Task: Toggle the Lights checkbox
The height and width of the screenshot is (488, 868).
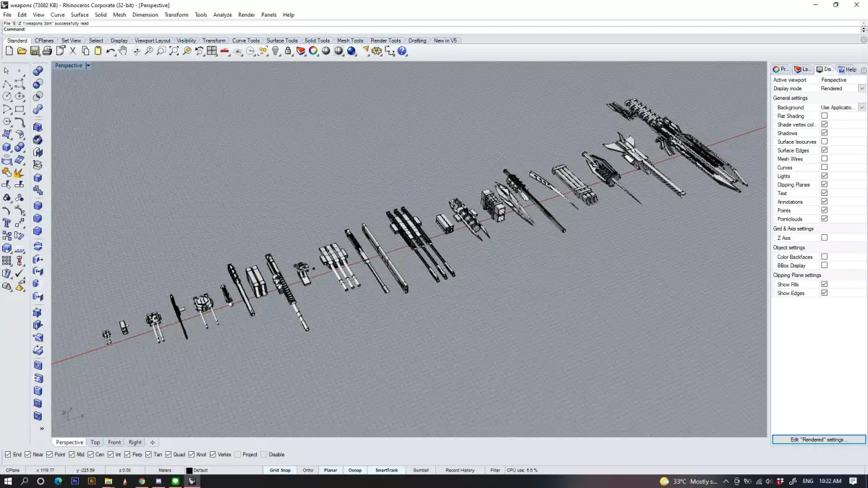Action: tap(824, 176)
